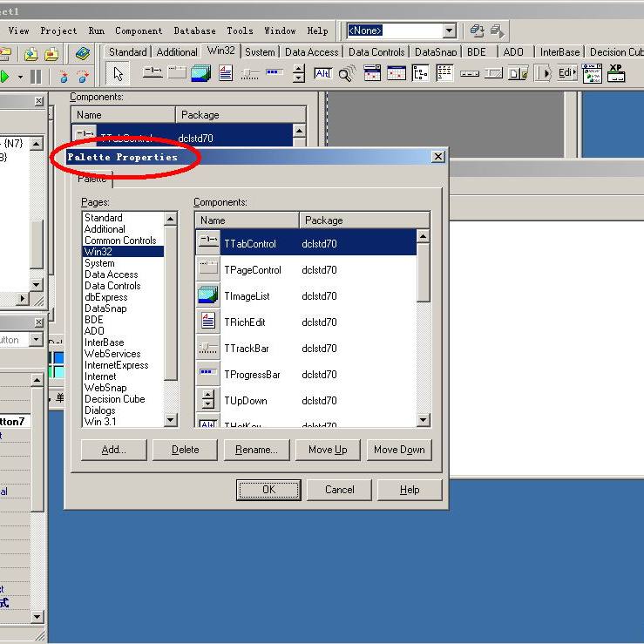This screenshot has width=644, height=644.
Task: Pick the TImageList component in the palette toolbar
Action: 200,74
